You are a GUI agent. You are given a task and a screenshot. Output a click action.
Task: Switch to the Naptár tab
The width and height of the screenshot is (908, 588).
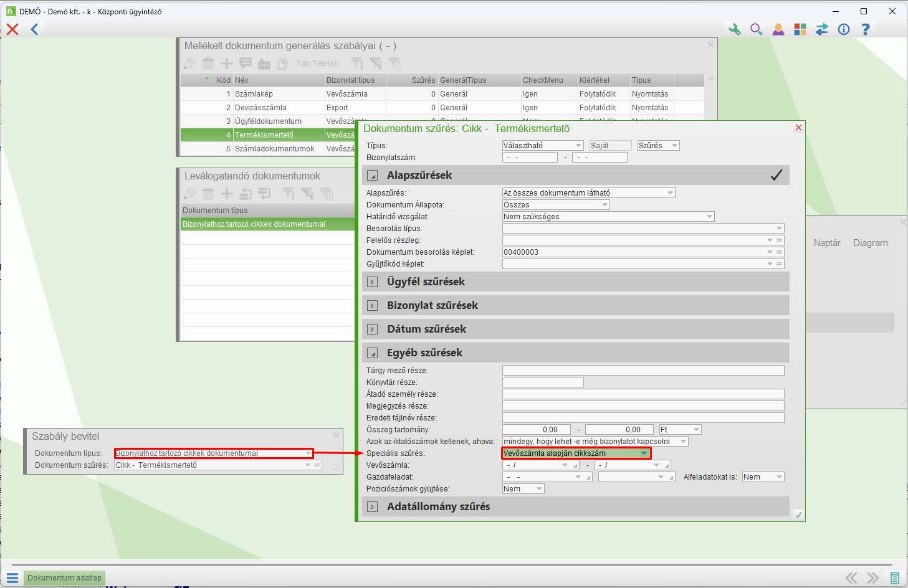(x=826, y=243)
